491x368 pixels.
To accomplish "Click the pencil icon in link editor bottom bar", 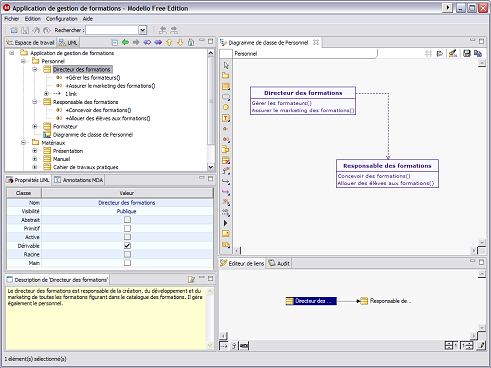I will click(x=481, y=346).
